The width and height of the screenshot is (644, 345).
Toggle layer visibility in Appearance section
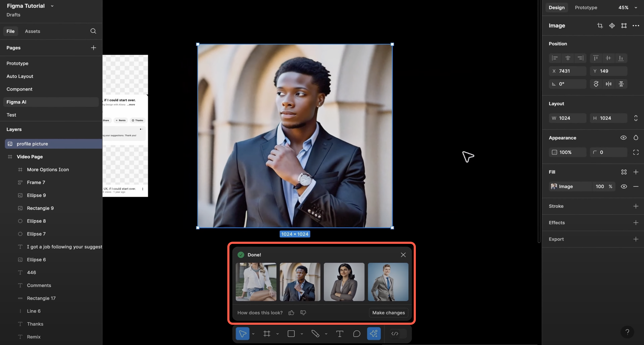623,138
